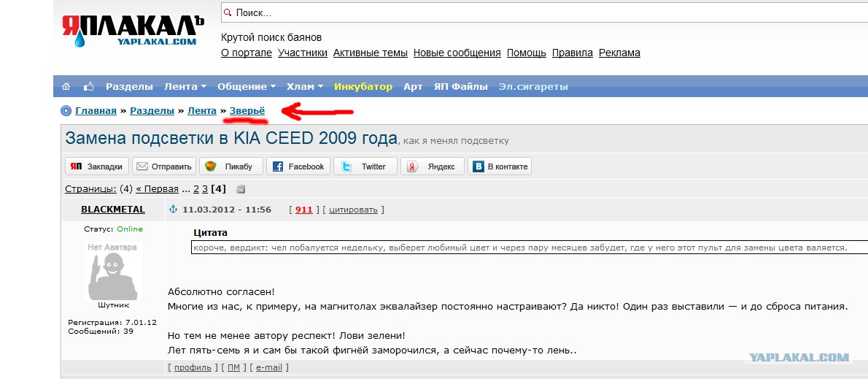This screenshot has height=379, width=868.
Task: Open the Участники link
Action: [x=303, y=53]
